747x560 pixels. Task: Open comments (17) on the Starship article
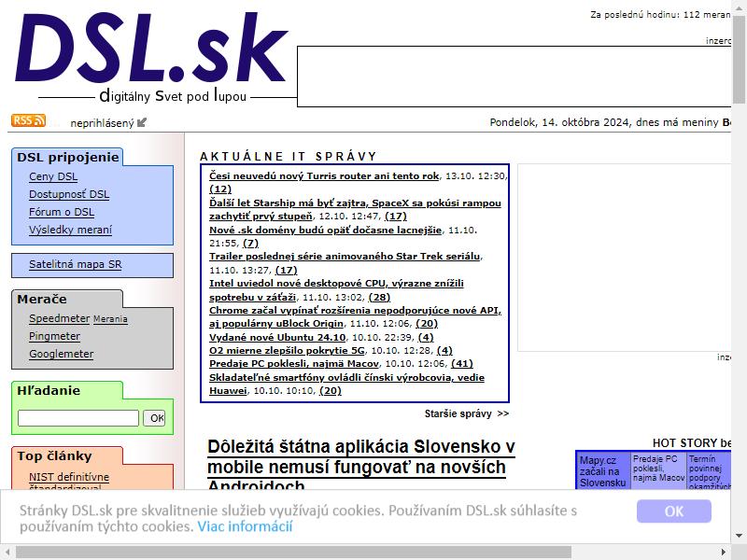tap(395, 217)
